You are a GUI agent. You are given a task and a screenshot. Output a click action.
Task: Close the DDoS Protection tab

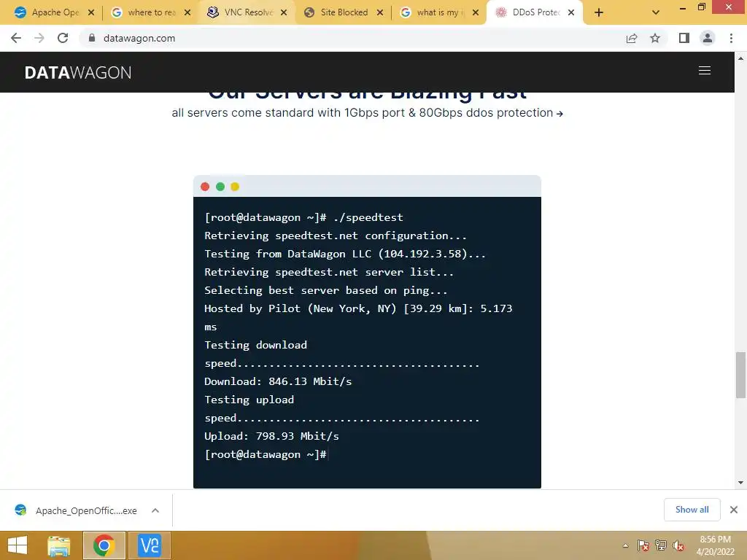coord(571,12)
